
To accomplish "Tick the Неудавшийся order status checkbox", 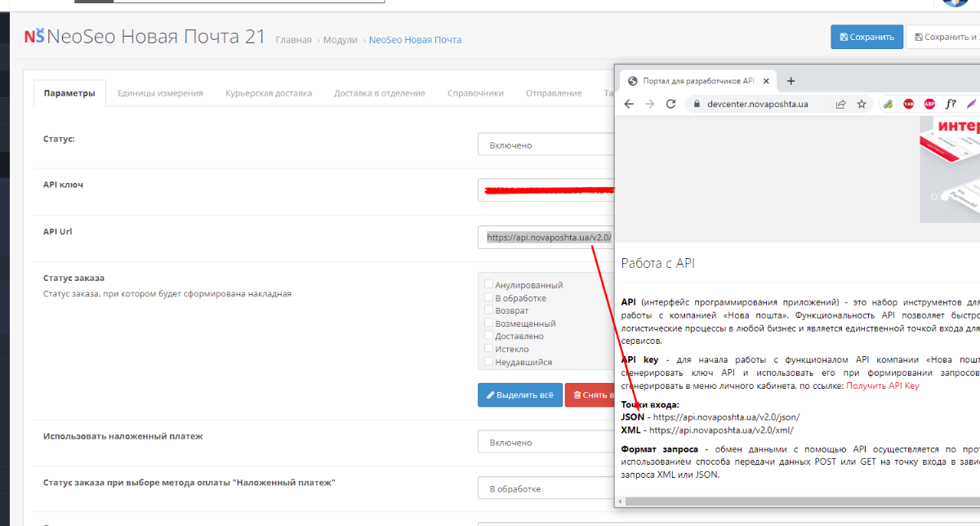I will point(488,362).
